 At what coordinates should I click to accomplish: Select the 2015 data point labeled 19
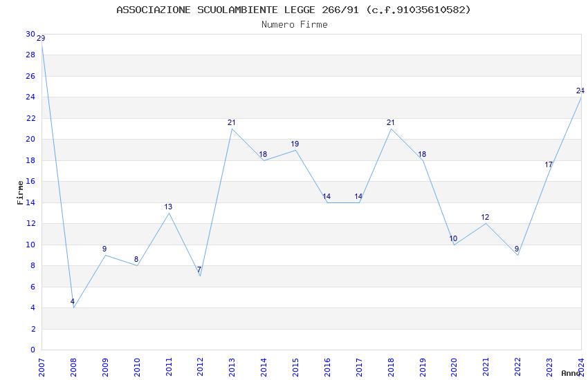click(295, 150)
